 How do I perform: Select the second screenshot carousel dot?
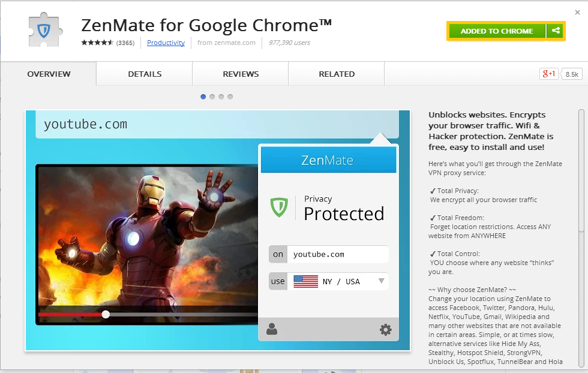pos(212,97)
